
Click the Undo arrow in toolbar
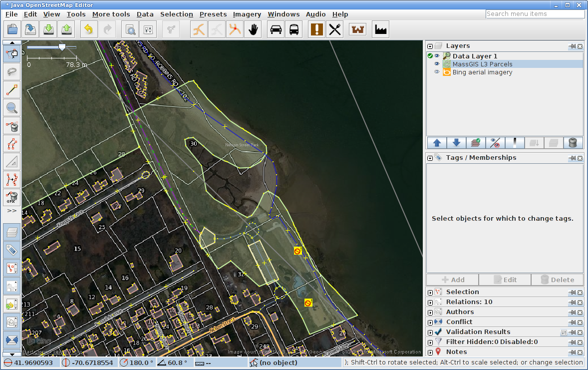pyautogui.click(x=88, y=29)
